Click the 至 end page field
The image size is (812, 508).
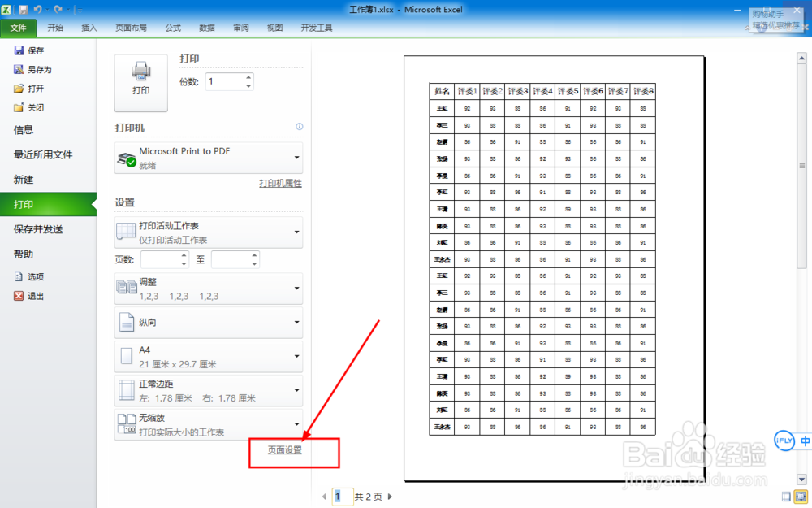point(231,260)
